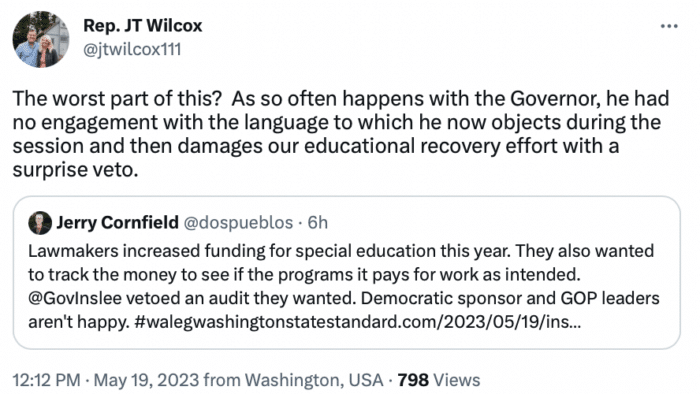Open the three-dot more options menu
The width and height of the screenshot is (700, 394).
669,26
